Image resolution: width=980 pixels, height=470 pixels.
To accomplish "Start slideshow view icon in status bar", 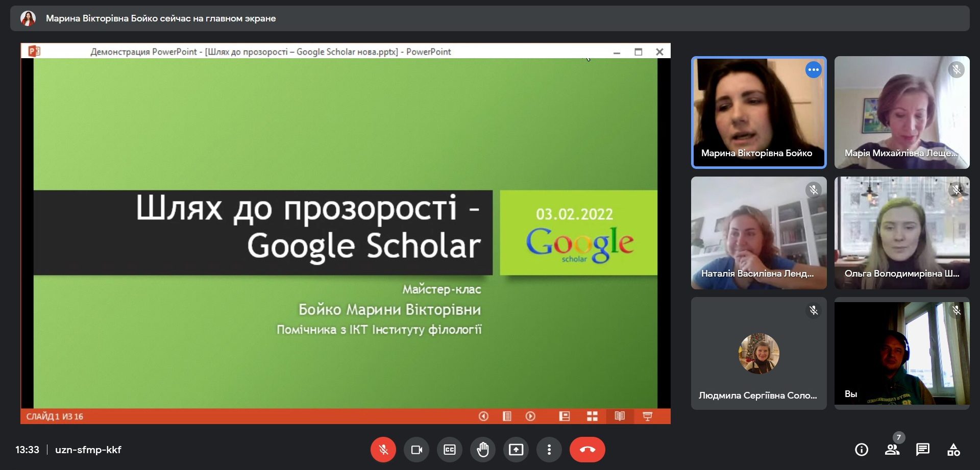I will 647,416.
